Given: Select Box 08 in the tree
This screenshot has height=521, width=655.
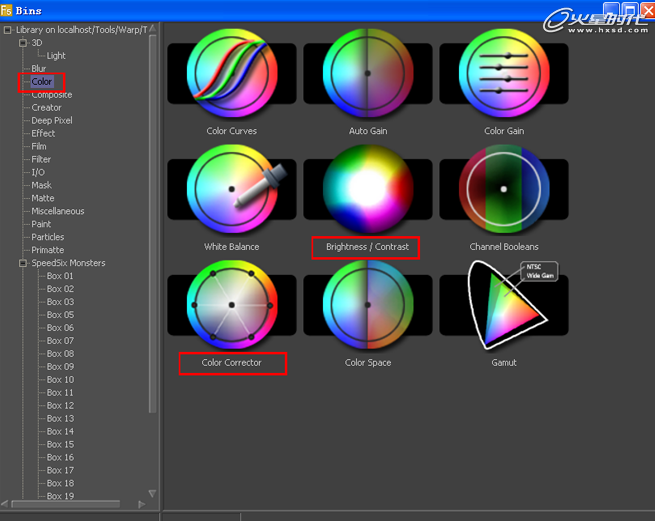Looking at the screenshot, I should click(x=60, y=353).
